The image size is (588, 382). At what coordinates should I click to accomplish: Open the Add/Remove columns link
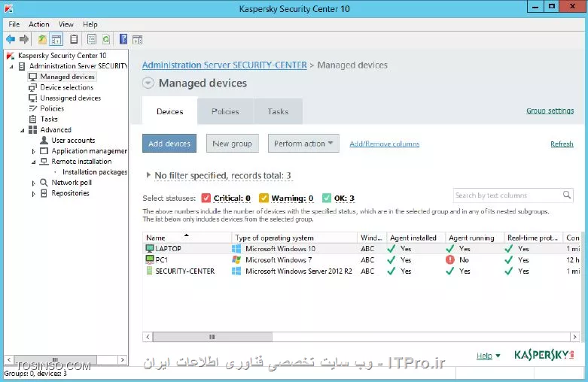click(385, 144)
